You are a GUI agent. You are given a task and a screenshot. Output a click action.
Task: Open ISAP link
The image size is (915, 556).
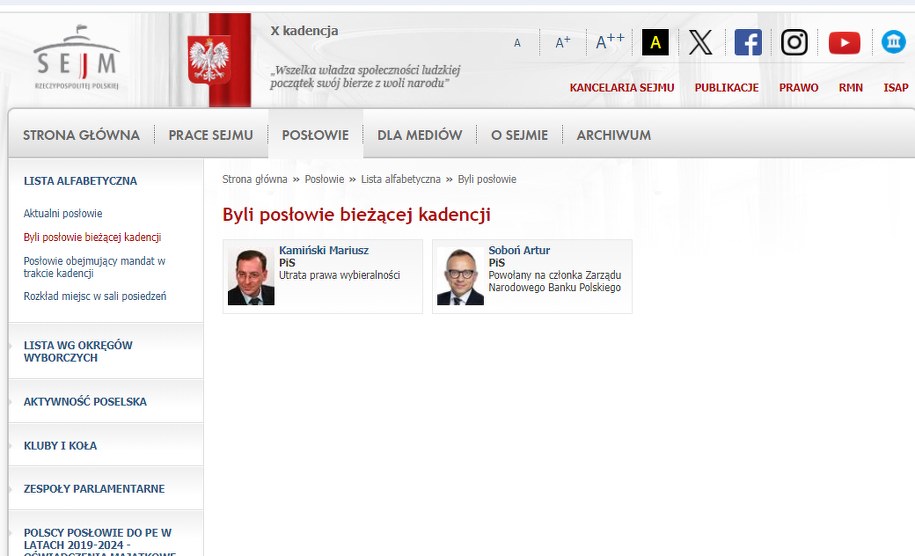[x=896, y=88]
